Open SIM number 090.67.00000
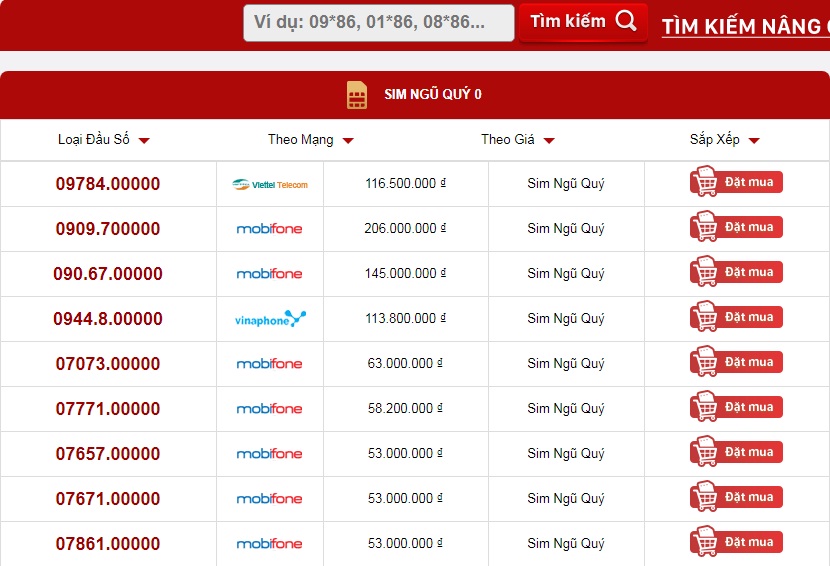Image resolution: width=830 pixels, height=566 pixels. click(108, 274)
